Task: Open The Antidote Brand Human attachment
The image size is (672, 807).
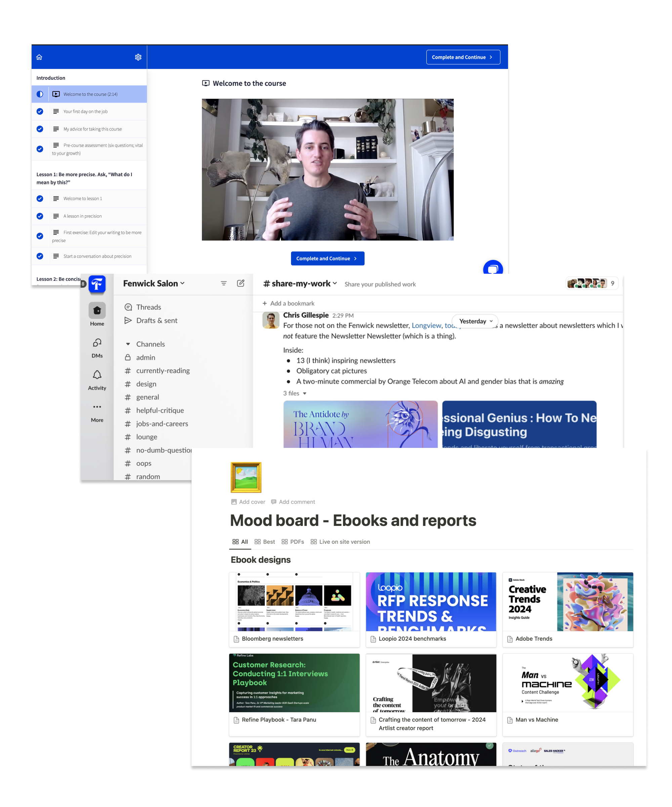Action: coord(361,424)
